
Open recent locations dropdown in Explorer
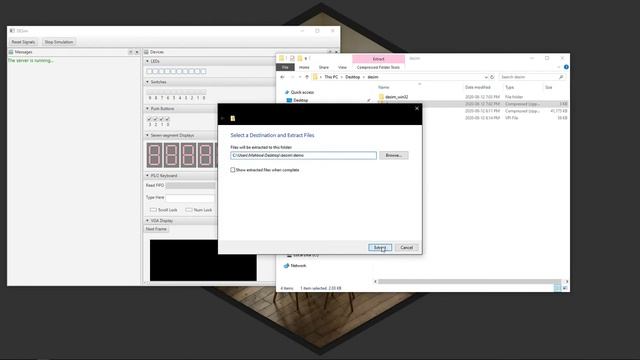(300, 77)
